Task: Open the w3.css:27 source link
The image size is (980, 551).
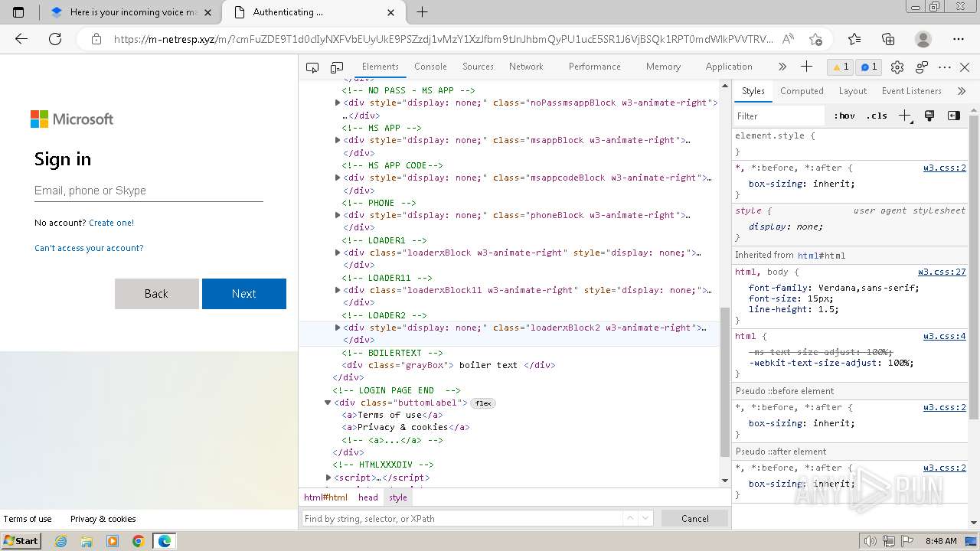Action: tap(942, 272)
